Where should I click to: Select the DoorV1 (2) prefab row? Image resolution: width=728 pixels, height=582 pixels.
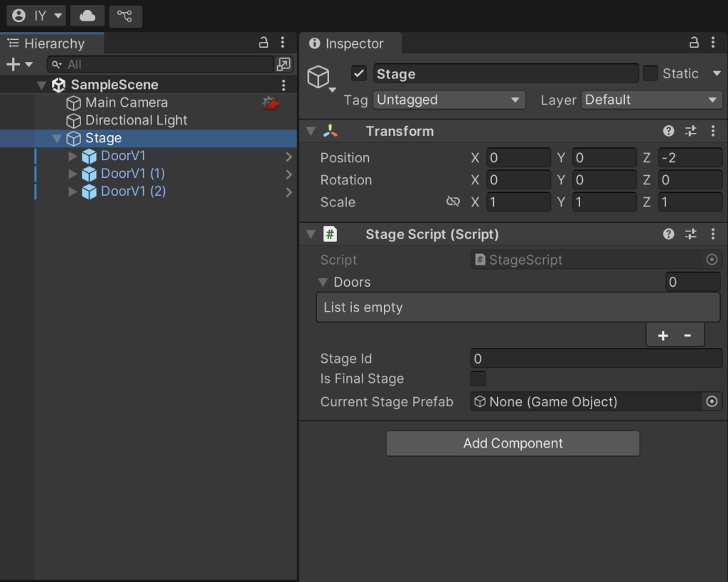pos(149,191)
